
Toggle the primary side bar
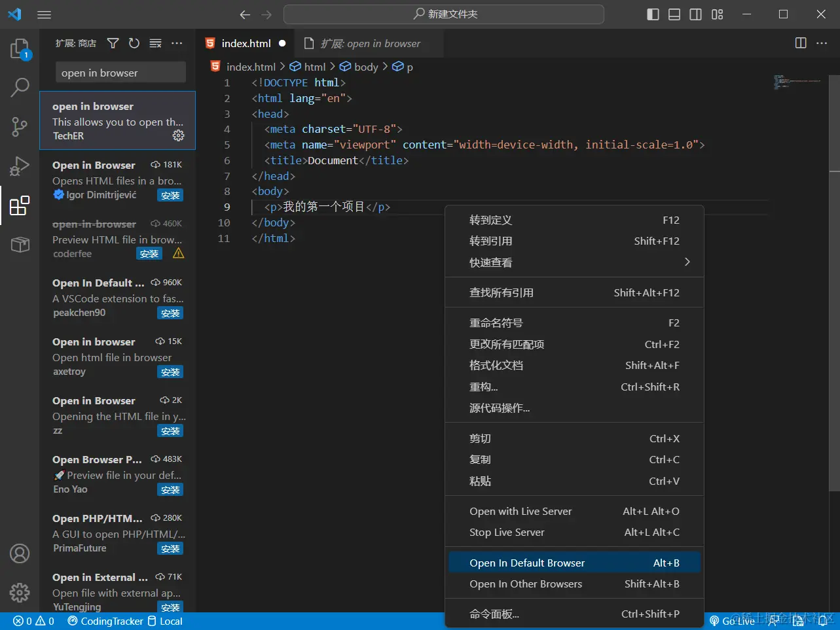click(653, 14)
